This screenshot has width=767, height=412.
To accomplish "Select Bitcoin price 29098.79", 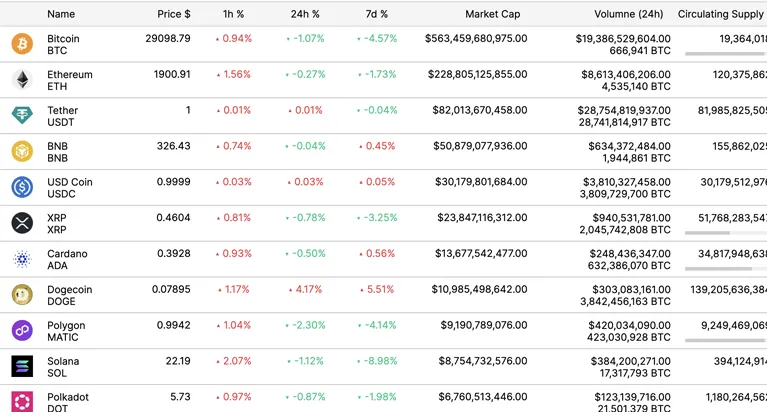I will 168,39.
